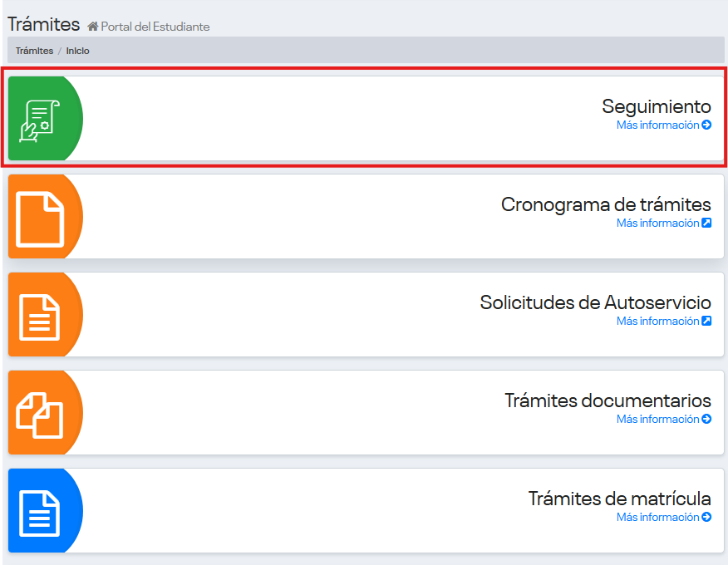Screen dimensions: 728x565
Task: Click the home icon beside Portal del Estudiante
Action: click(93, 27)
